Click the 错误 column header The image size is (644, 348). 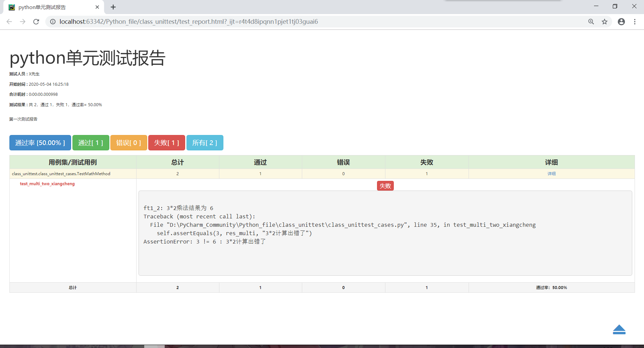point(343,162)
